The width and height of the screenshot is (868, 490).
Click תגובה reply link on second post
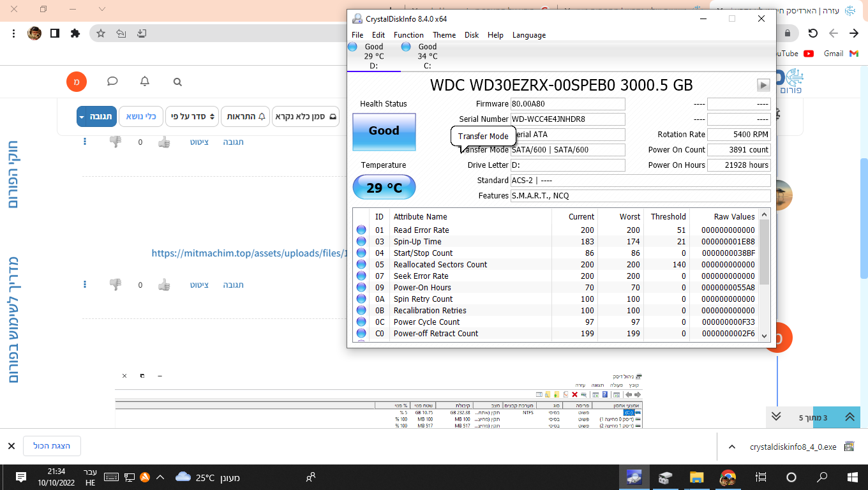tap(234, 285)
